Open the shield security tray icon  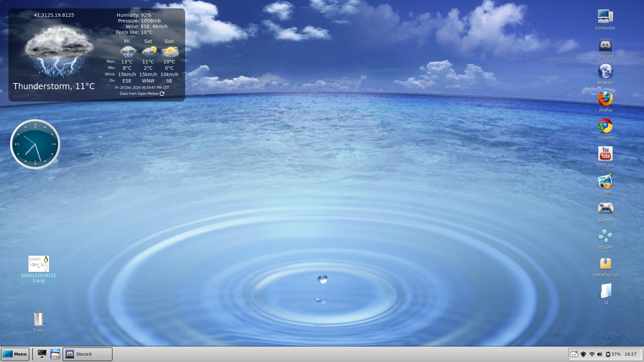[583, 354]
